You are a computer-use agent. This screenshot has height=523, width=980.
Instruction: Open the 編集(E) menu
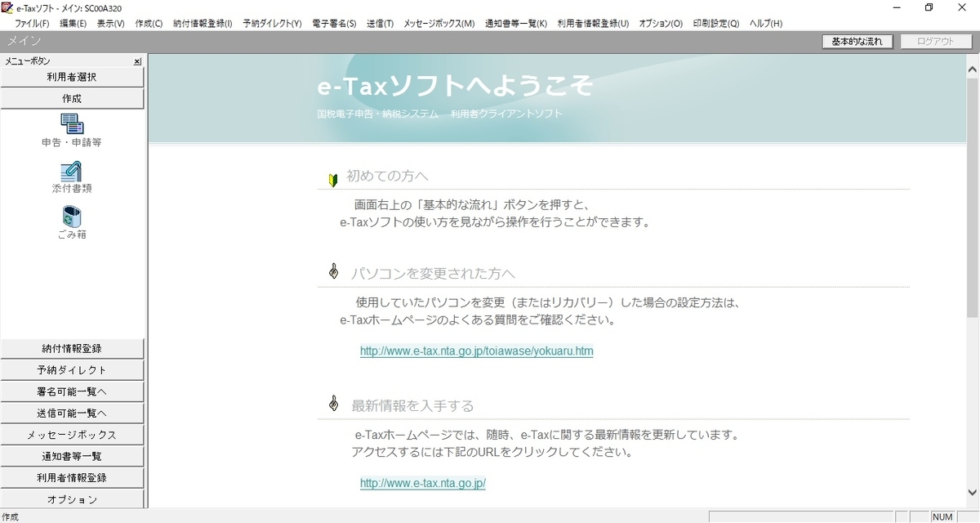73,24
